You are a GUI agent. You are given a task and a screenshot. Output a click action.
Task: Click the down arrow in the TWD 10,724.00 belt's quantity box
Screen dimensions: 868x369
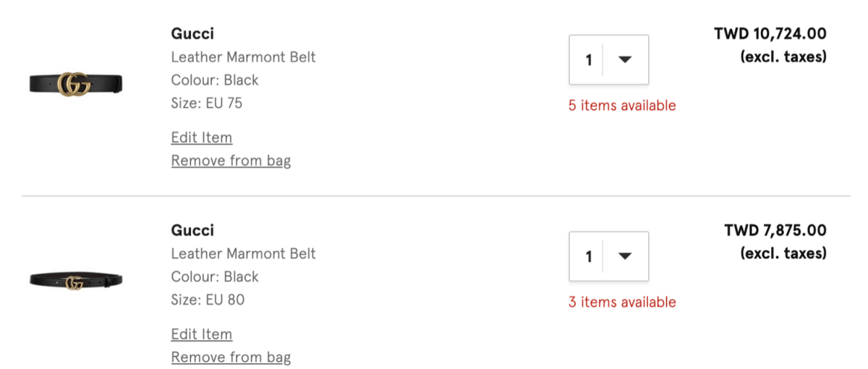click(x=626, y=60)
